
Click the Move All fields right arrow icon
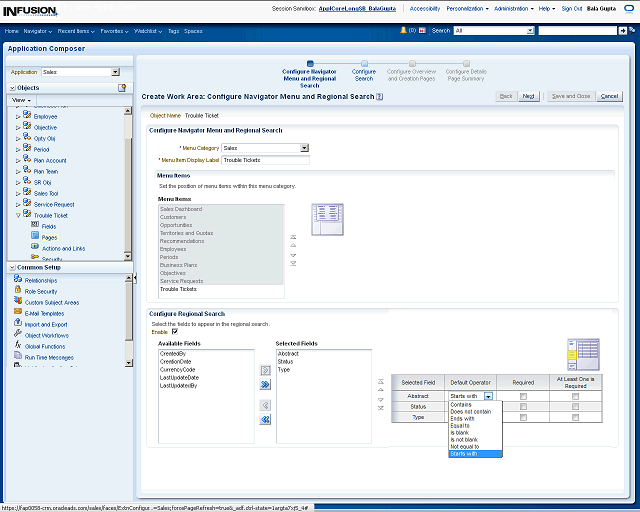tap(266, 384)
